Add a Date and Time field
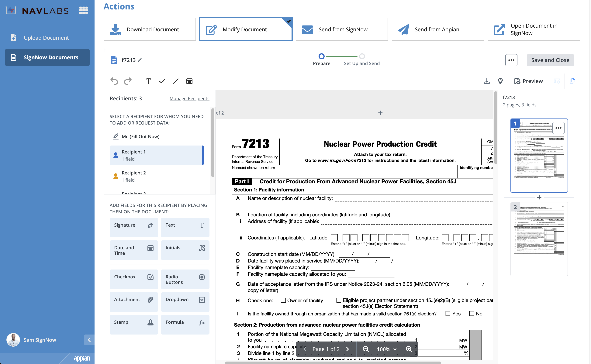591x364 pixels. [134, 250]
